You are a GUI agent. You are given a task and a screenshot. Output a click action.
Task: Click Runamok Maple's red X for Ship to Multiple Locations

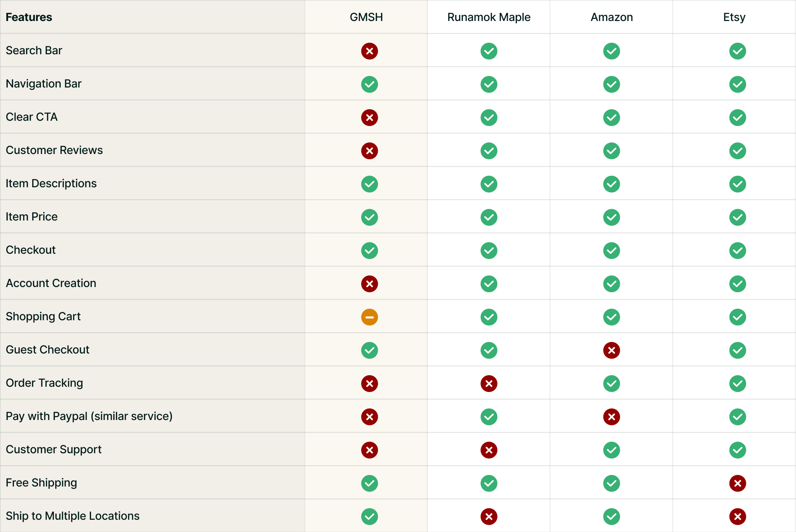[x=489, y=517]
